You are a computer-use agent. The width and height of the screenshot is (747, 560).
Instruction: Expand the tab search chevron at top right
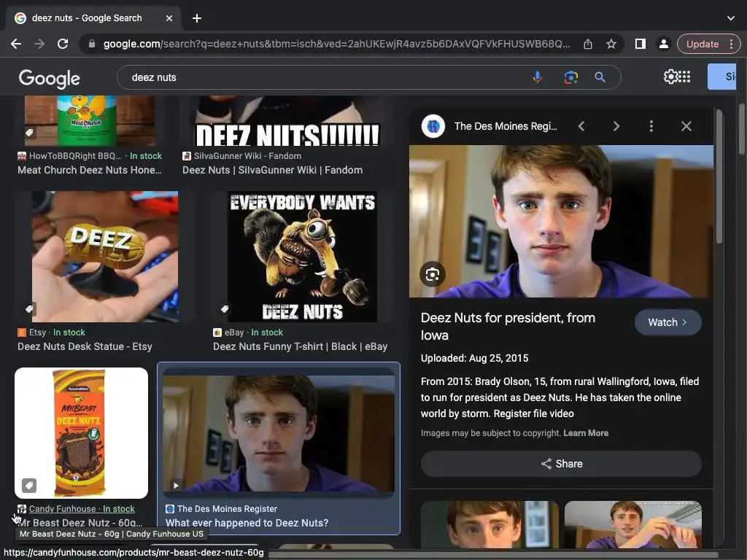tap(731, 18)
